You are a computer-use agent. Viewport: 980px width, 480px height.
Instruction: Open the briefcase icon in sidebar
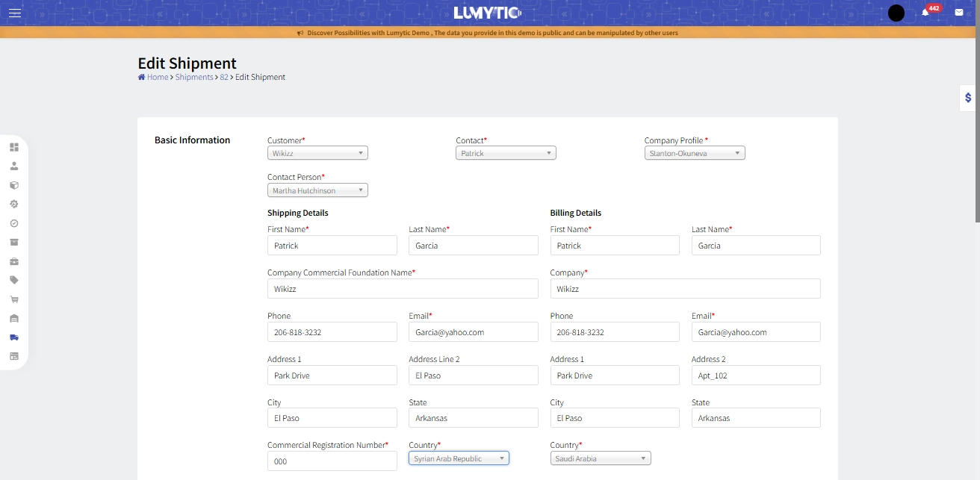14,261
